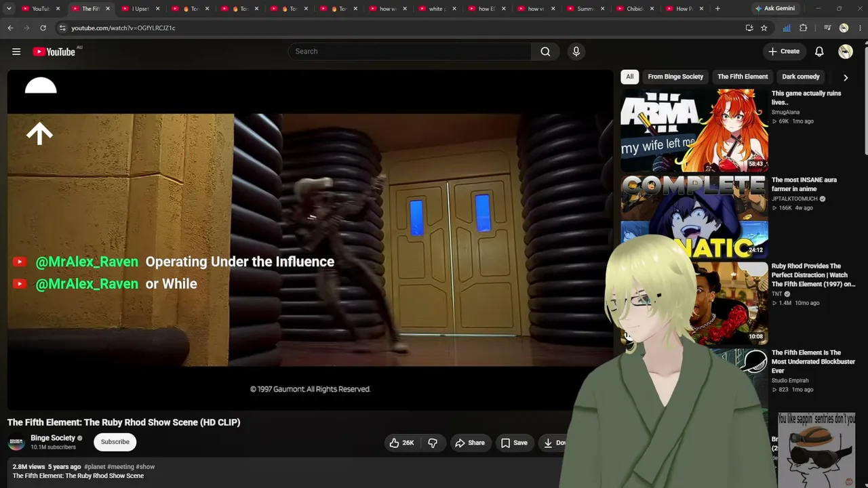
Task: Click the #meeting hashtag
Action: tap(121, 467)
